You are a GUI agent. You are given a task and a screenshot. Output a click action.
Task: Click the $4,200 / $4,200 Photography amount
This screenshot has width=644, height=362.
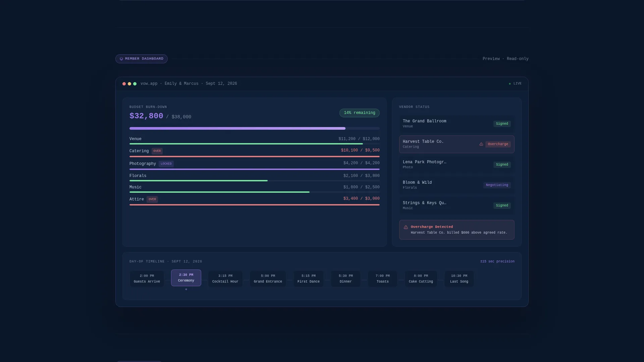[x=362, y=163]
